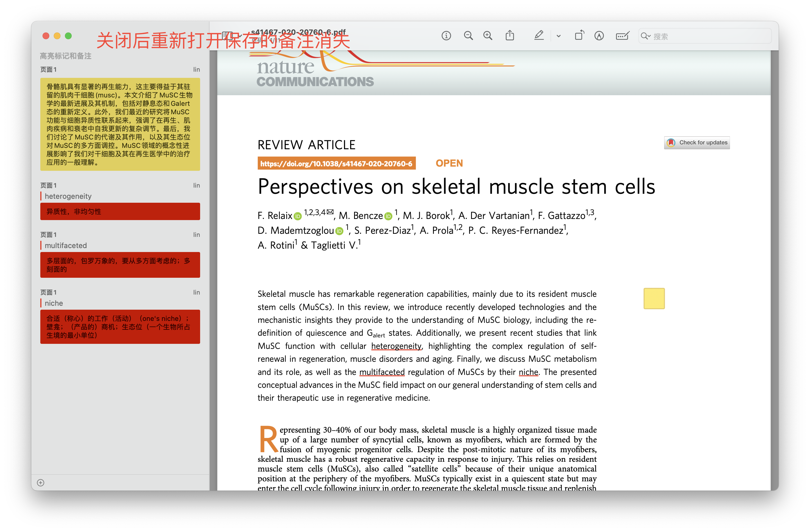Click the zoom out magnifier

pos(468,36)
